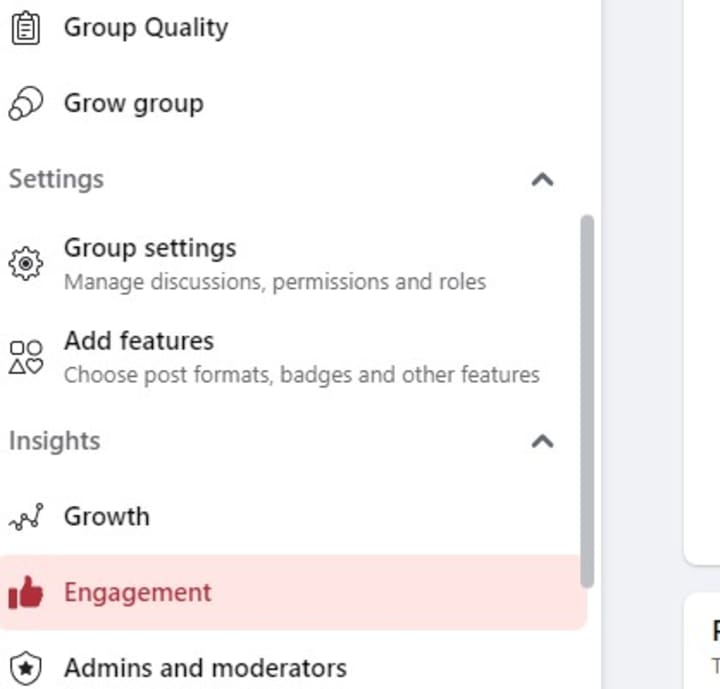Click the Insights section header text
The height and width of the screenshot is (689, 720).
click(55, 441)
